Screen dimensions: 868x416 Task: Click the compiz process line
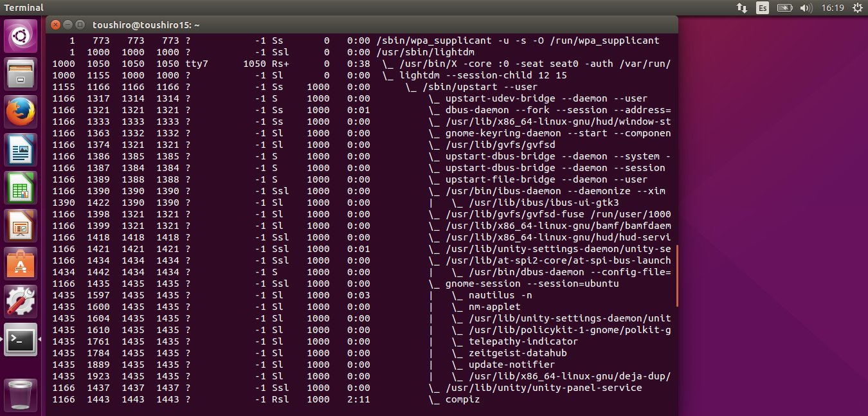362,399
